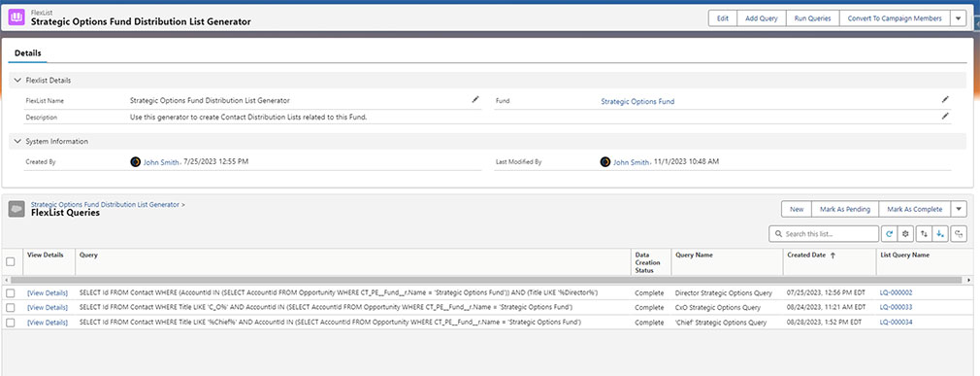
Task: Click the New button
Action: [797, 209]
